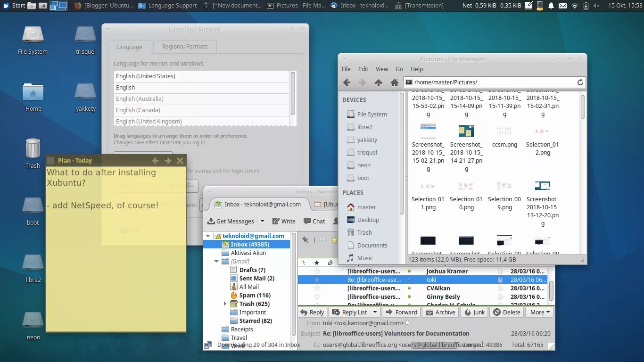Switch to the Regional Formats tab
This screenshot has width=644, height=362.
pos(185,47)
